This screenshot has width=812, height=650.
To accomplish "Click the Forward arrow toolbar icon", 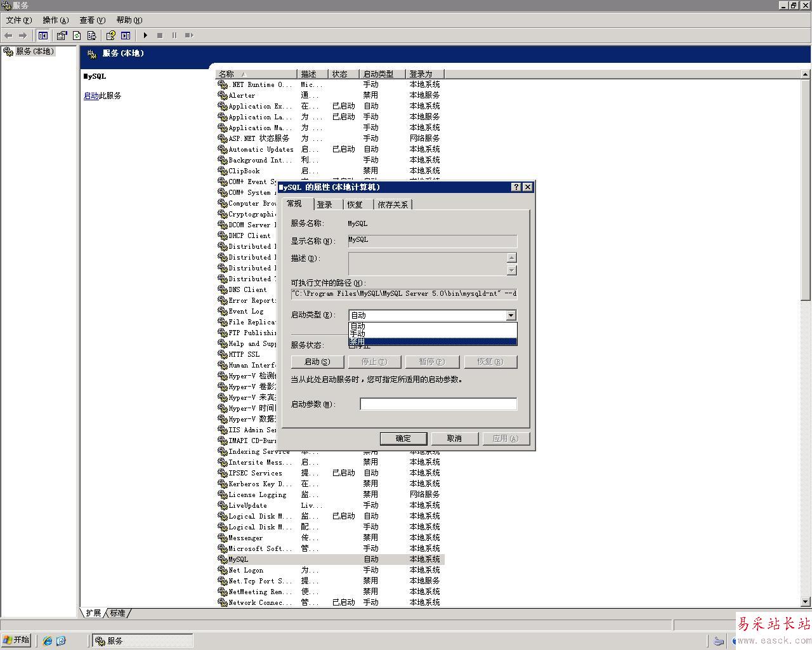I will (x=23, y=36).
